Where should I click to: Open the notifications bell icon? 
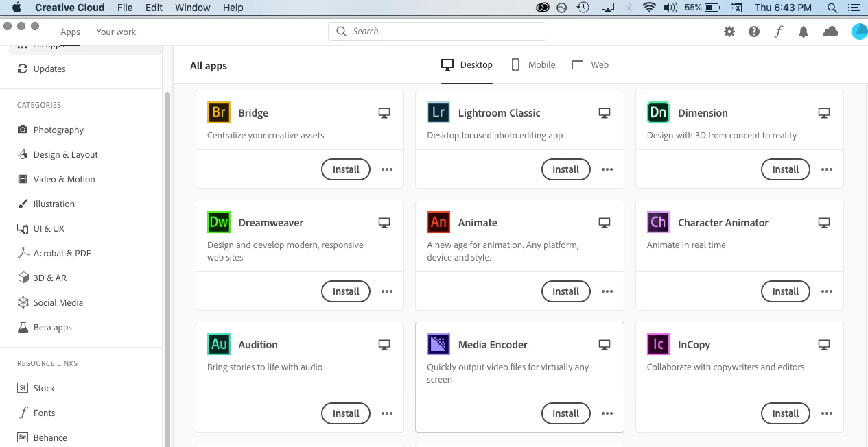click(804, 32)
